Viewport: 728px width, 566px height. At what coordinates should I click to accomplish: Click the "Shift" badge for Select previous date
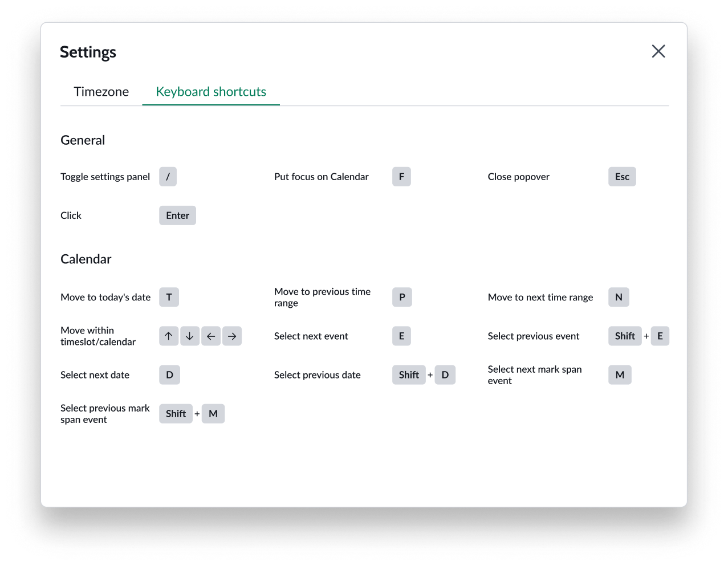point(409,374)
